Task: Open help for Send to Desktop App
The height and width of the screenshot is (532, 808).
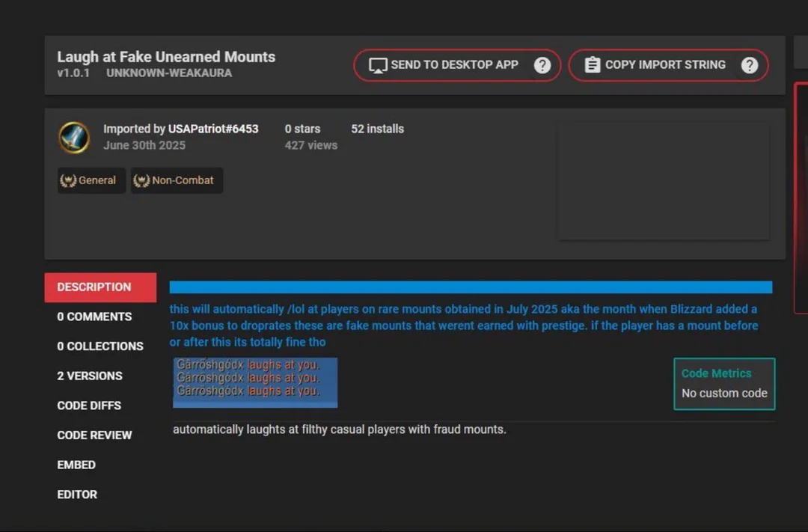Action: point(542,65)
